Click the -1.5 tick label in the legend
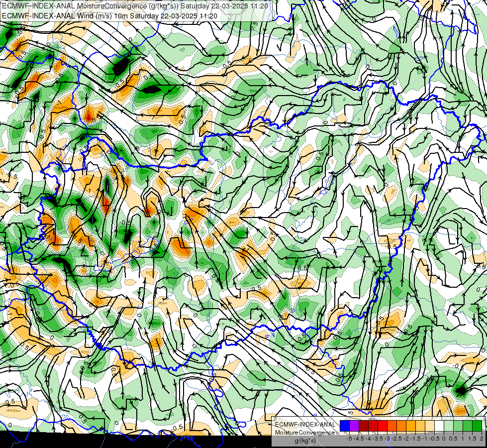Screen dimensions: 487x448 [x=415, y=439]
